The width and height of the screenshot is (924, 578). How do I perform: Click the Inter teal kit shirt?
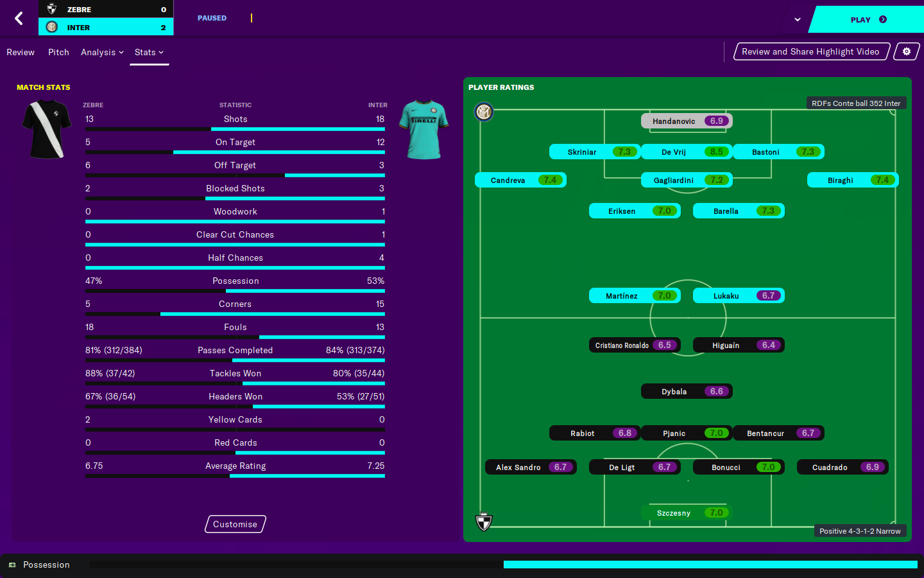[x=424, y=129]
